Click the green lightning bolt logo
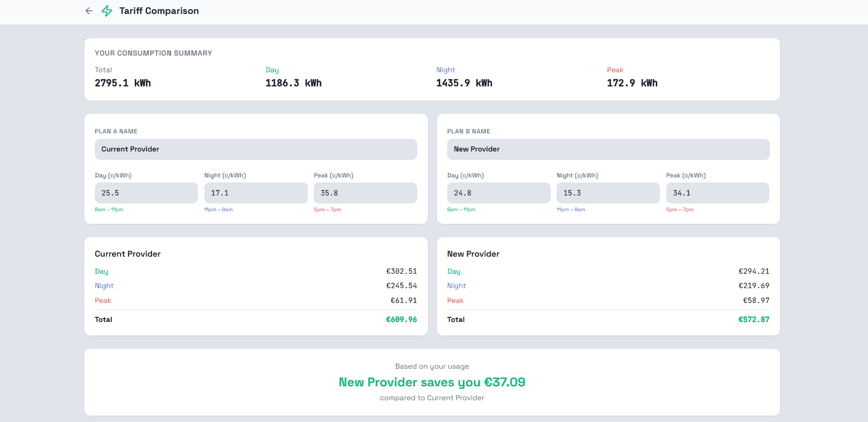 (107, 11)
